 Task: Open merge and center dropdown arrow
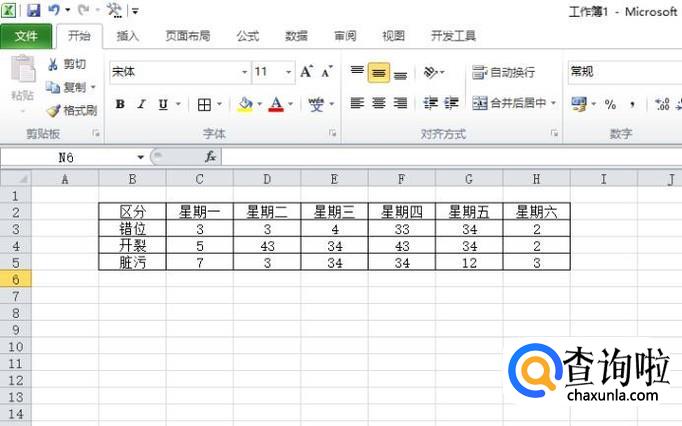(x=553, y=103)
